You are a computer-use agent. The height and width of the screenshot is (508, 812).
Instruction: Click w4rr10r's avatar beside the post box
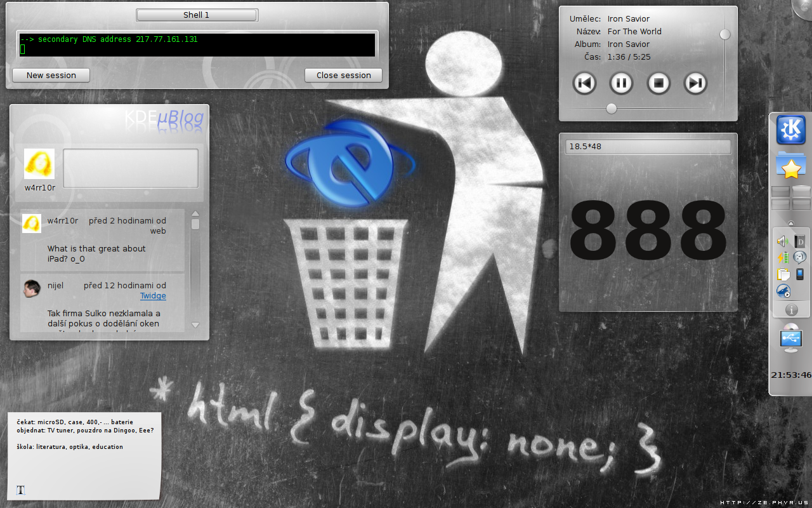click(39, 164)
